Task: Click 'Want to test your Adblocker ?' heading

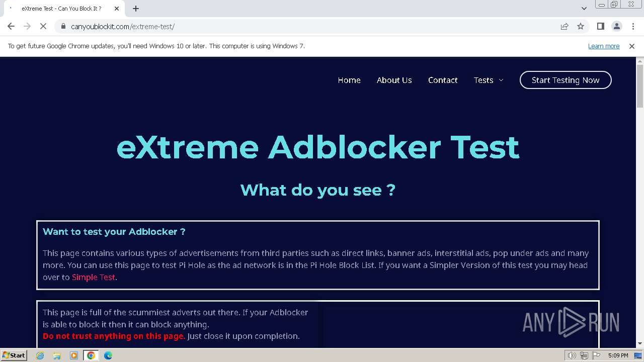Action: pyautogui.click(x=114, y=232)
